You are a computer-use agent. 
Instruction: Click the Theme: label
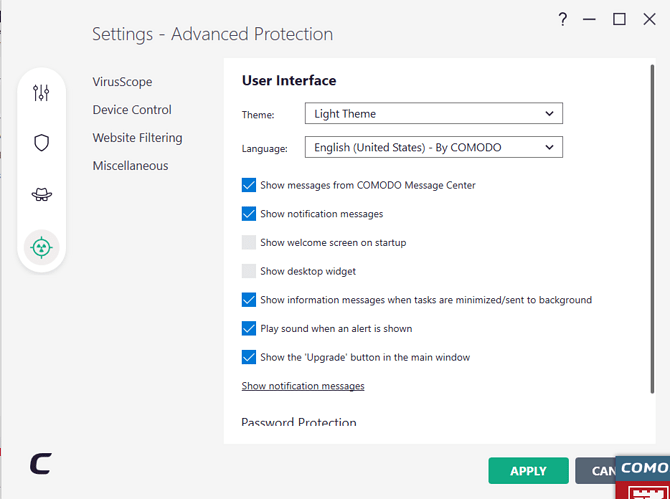click(x=258, y=114)
